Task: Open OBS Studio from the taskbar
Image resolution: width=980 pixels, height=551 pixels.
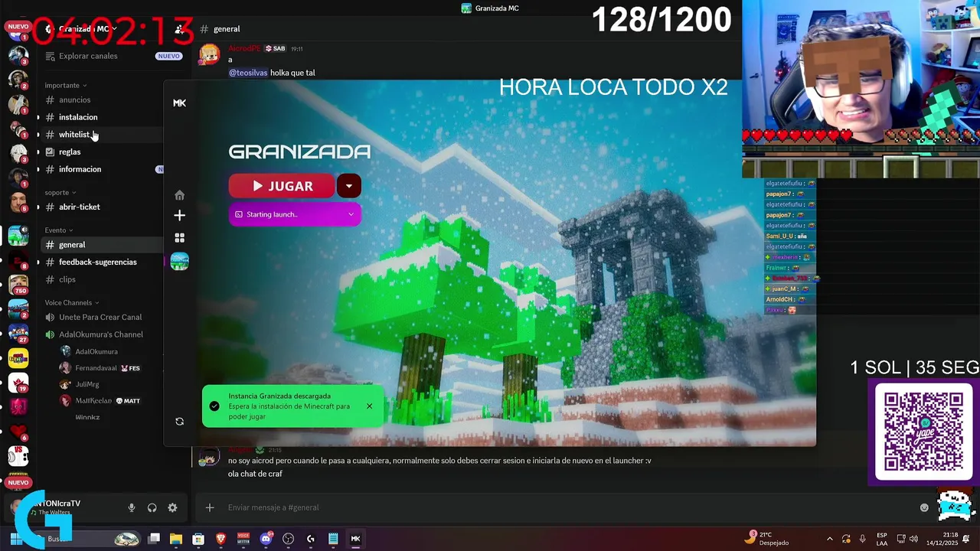Action: point(288,539)
